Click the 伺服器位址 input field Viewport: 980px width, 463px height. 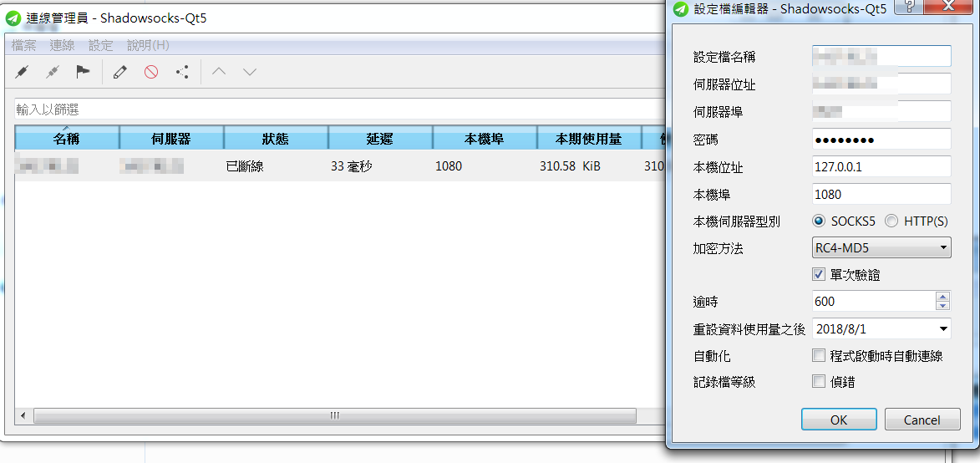[881, 84]
